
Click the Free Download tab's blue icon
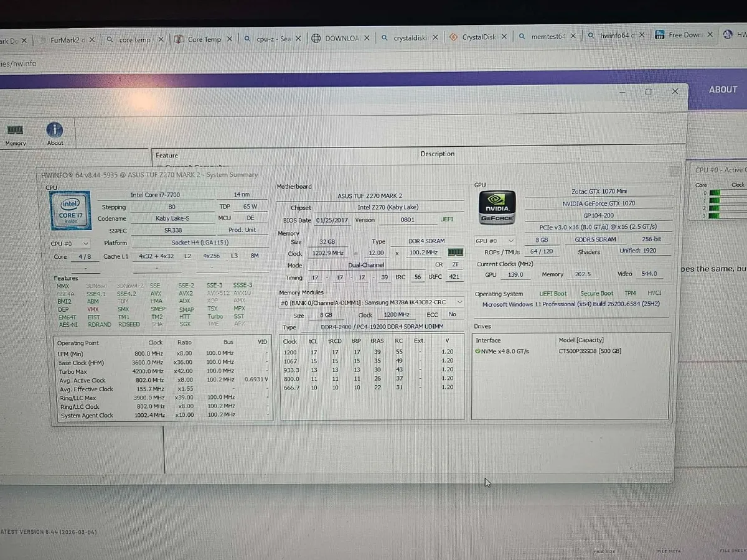click(659, 35)
